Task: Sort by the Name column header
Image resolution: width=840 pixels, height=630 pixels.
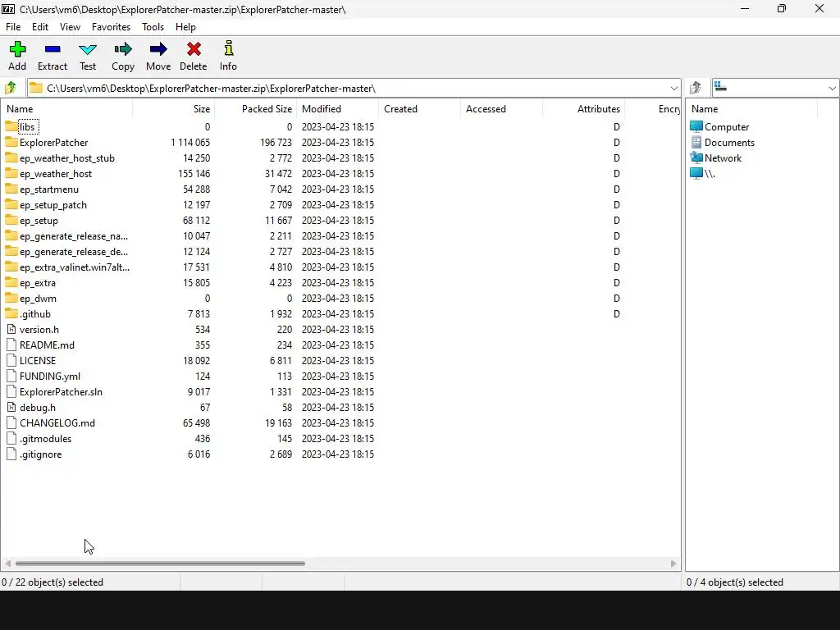Action: [67, 109]
